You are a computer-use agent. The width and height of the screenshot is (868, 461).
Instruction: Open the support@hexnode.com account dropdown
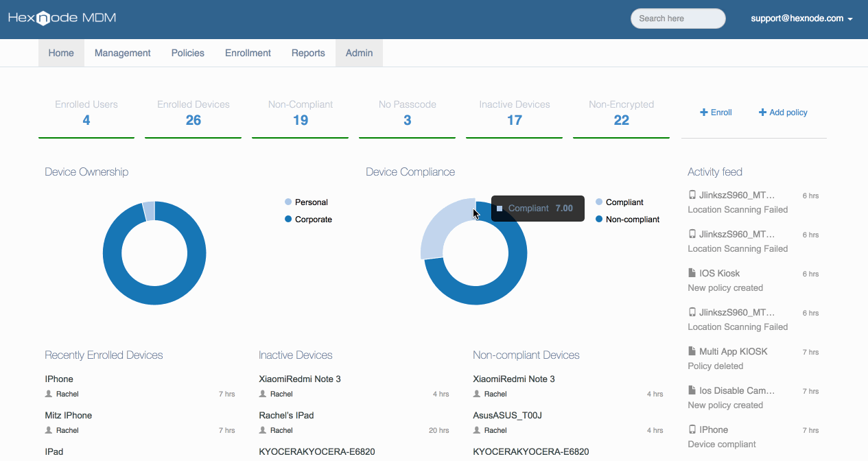[801, 19]
